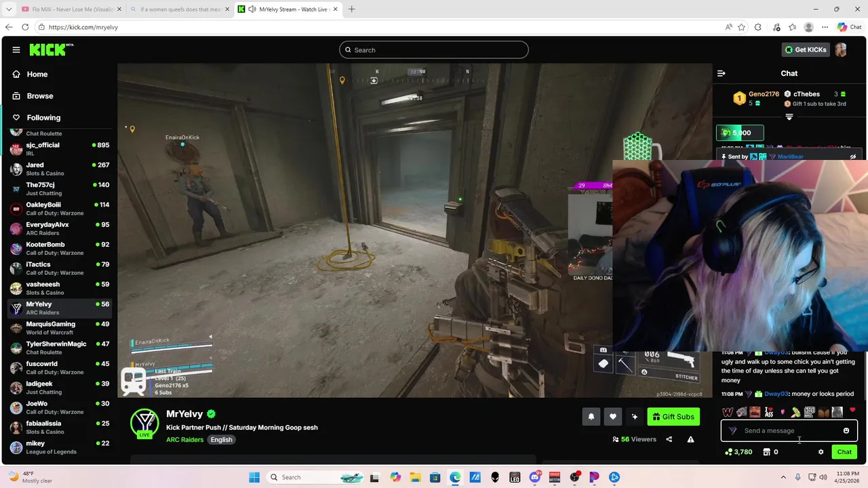Viewport: 868px width, 488px height.
Task: Open File Explorer from the taskbar
Action: click(x=415, y=477)
